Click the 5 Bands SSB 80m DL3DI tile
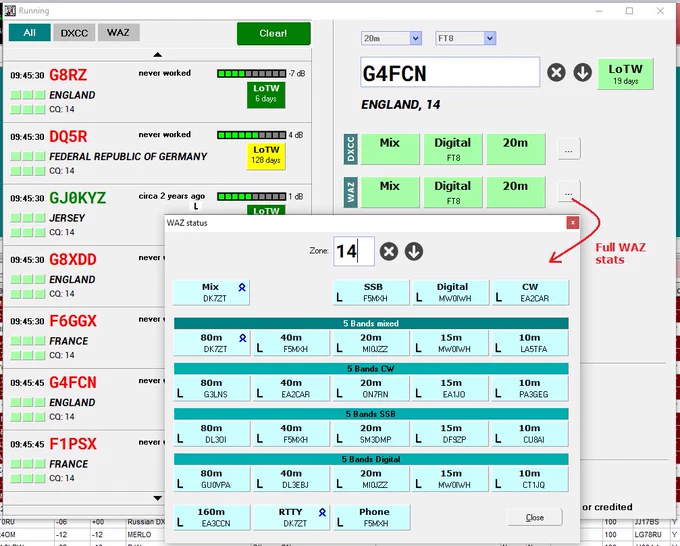The width and height of the screenshot is (680, 546). [x=212, y=434]
